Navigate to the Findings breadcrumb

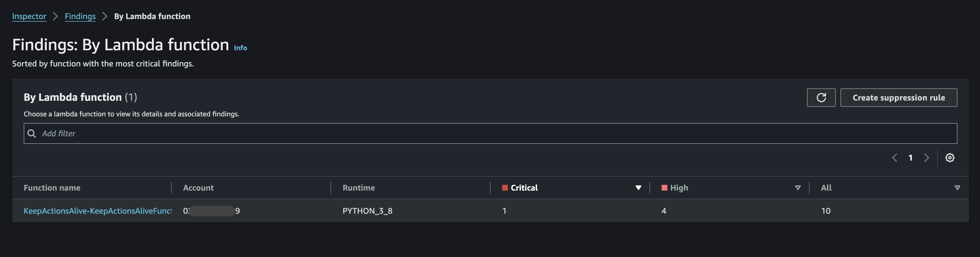pyautogui.click(x=80, y=16)
